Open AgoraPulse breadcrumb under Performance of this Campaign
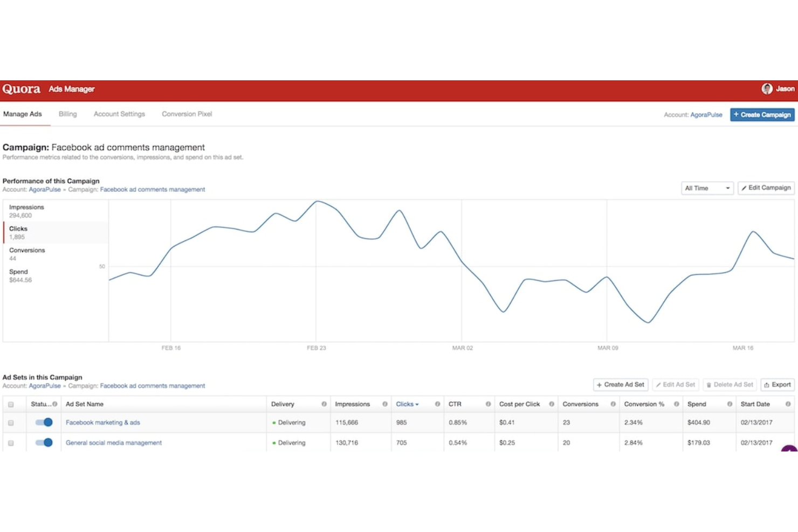 45,190
